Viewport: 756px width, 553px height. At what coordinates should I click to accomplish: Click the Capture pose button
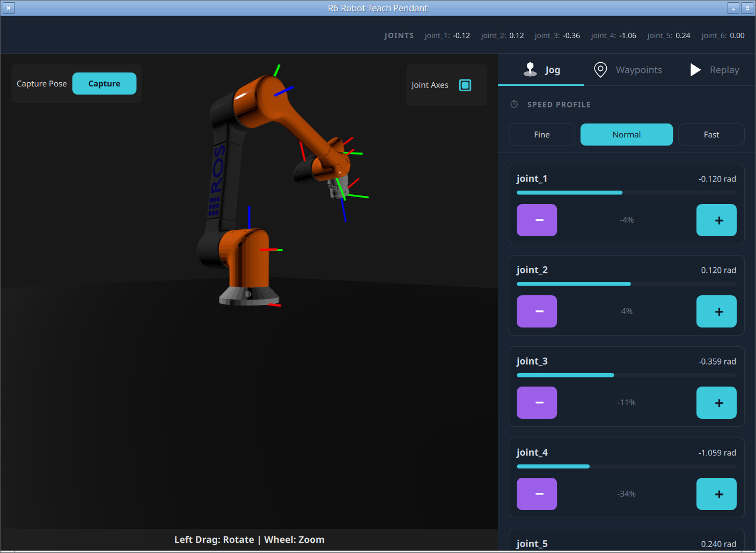tap(104, 84)
